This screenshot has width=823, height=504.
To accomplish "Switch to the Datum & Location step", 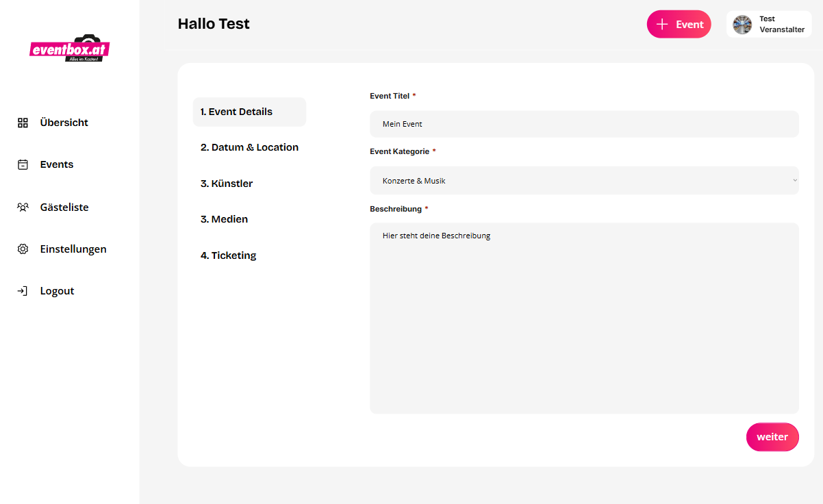I will [249, 147].
